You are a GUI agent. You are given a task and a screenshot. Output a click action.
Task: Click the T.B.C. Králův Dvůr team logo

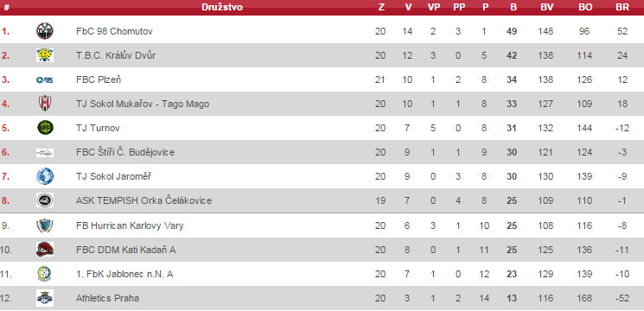(x=44, y=55)
